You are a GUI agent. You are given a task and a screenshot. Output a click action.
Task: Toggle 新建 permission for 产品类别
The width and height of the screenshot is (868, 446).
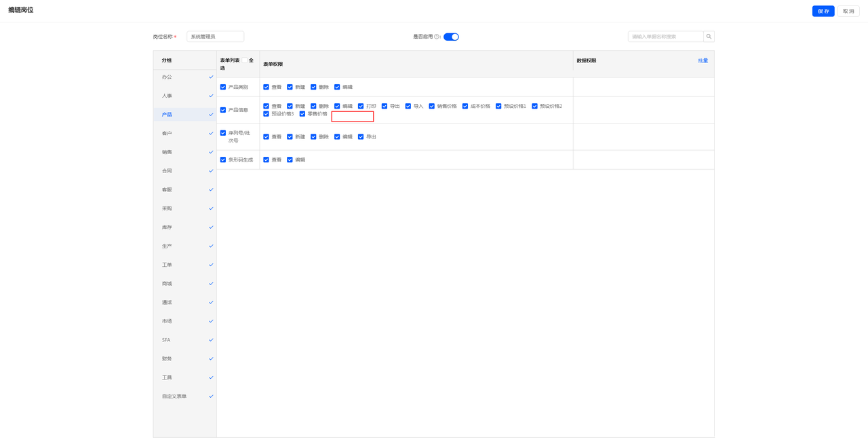click(290, 87)
